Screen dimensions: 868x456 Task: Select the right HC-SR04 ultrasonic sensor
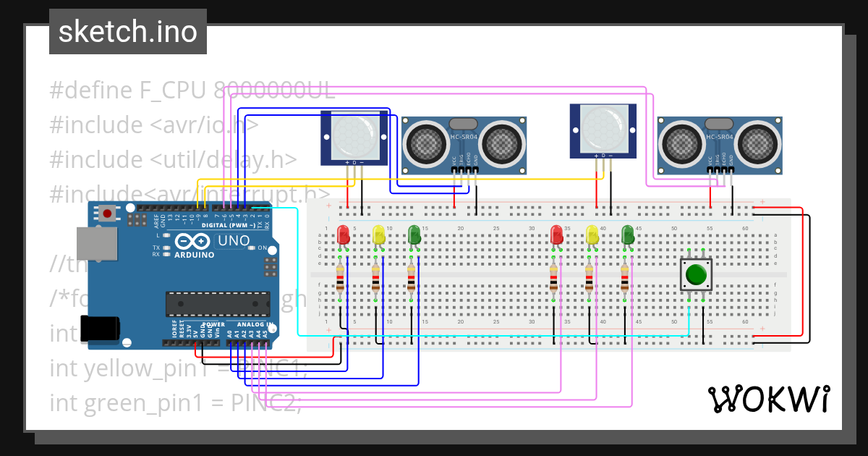point(720,145)
